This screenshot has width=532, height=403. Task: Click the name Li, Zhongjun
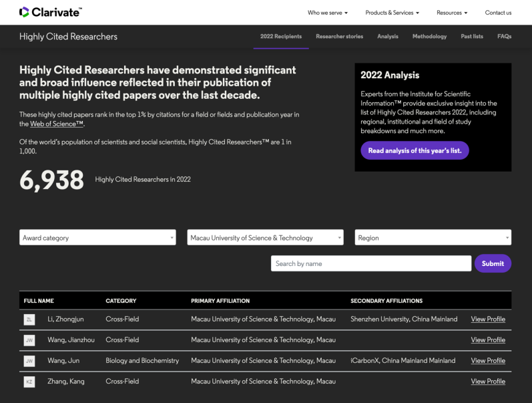[65, 319]
